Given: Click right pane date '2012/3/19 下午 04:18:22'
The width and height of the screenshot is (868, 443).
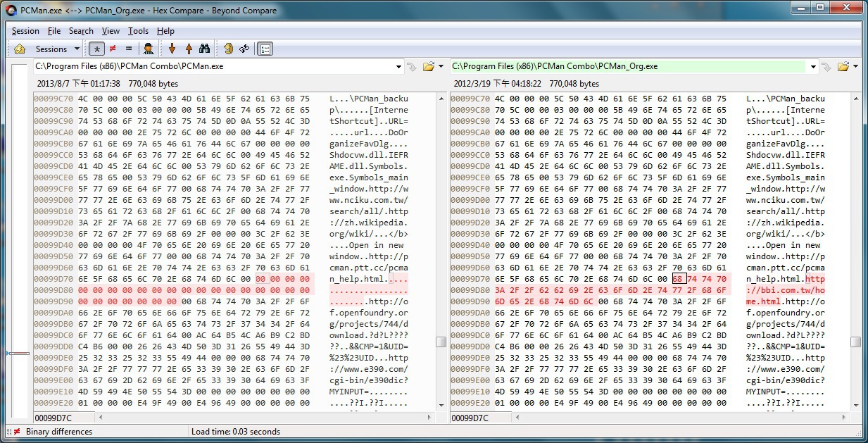Looking at the screenshot, I should (x=496, y=84).
